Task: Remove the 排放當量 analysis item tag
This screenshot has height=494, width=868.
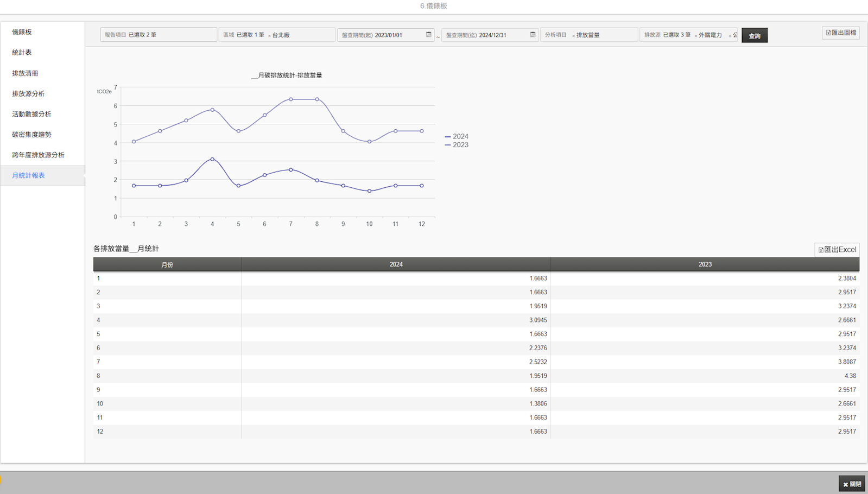Action: pos(573,36)
